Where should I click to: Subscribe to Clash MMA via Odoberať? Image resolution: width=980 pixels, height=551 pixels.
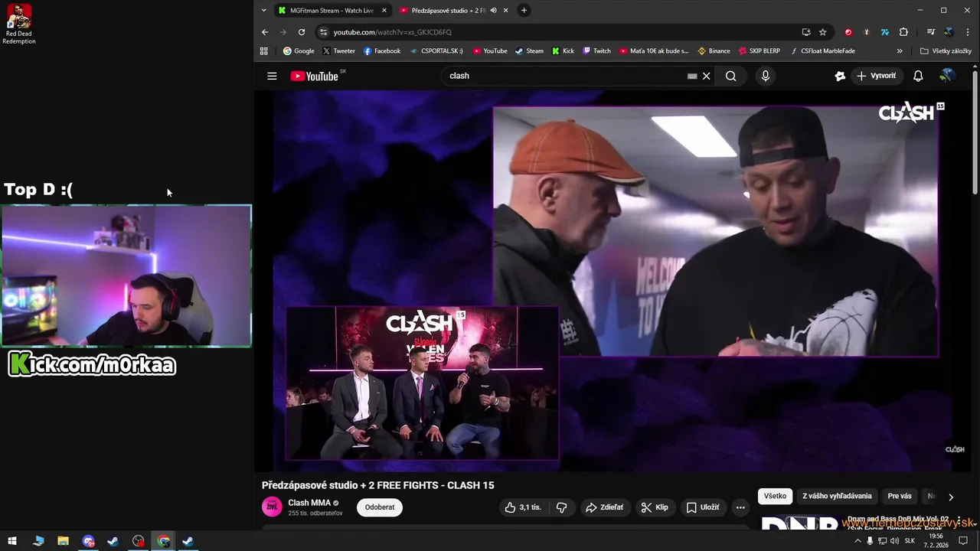pos(380,507)
